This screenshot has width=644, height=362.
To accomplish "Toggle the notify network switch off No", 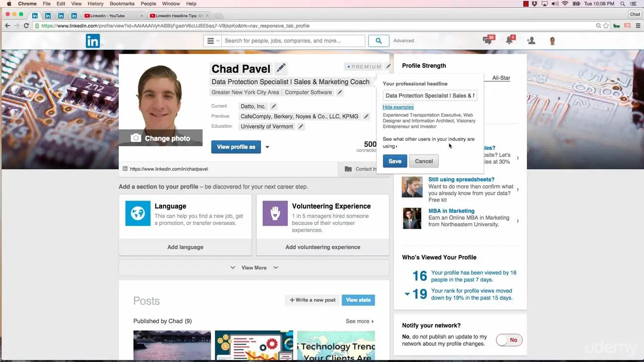I will pyautogui.click(x=509, y=340).
